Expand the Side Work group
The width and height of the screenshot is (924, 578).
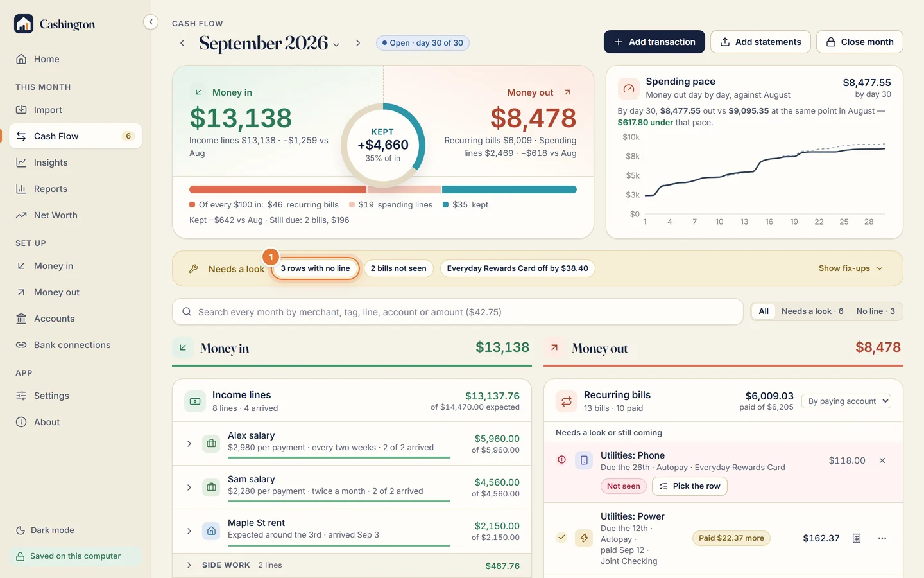click(189, 565)
